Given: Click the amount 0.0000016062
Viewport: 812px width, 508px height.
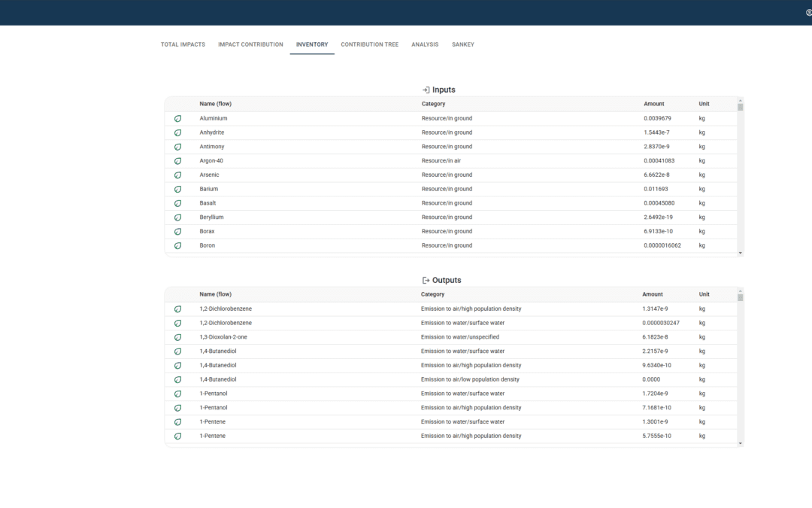Looking at the screenshot, I should pyautogui.click(x=662, y=245).
